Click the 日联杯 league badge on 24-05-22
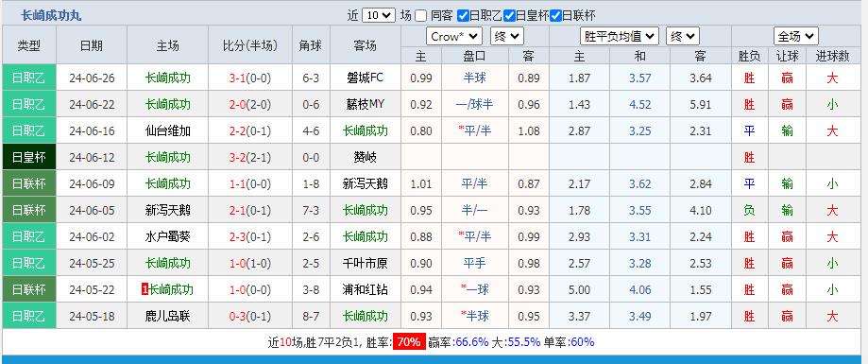This screenshot has width=868, height=364. pyautogui.click(x=28, y=289)
